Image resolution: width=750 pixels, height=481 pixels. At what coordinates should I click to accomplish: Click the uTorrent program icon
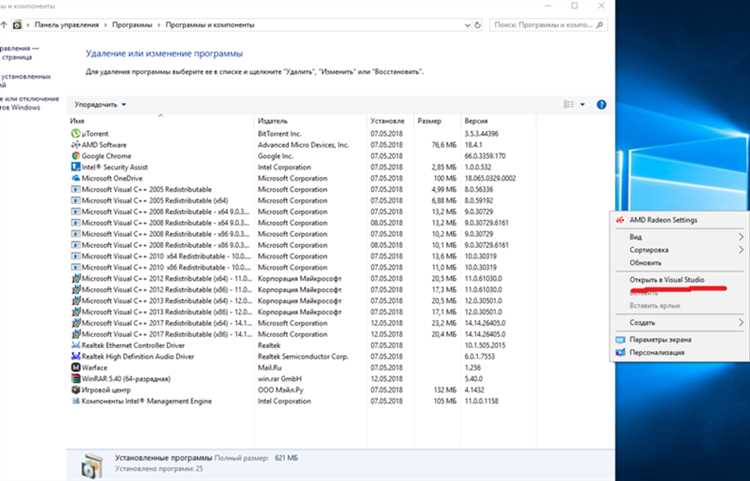point(76,133)
